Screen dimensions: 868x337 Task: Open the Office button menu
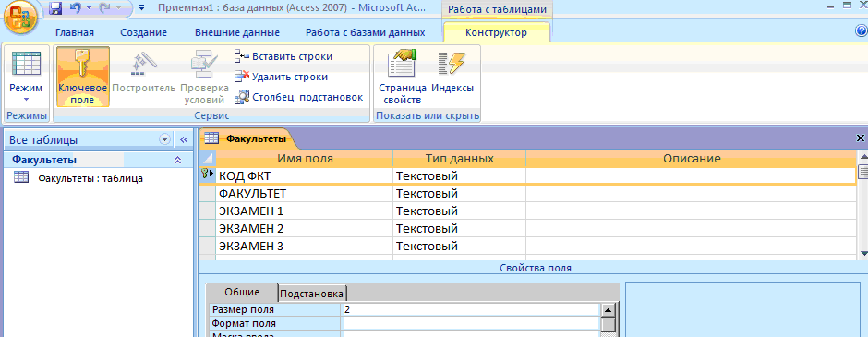tap(20, 18)
